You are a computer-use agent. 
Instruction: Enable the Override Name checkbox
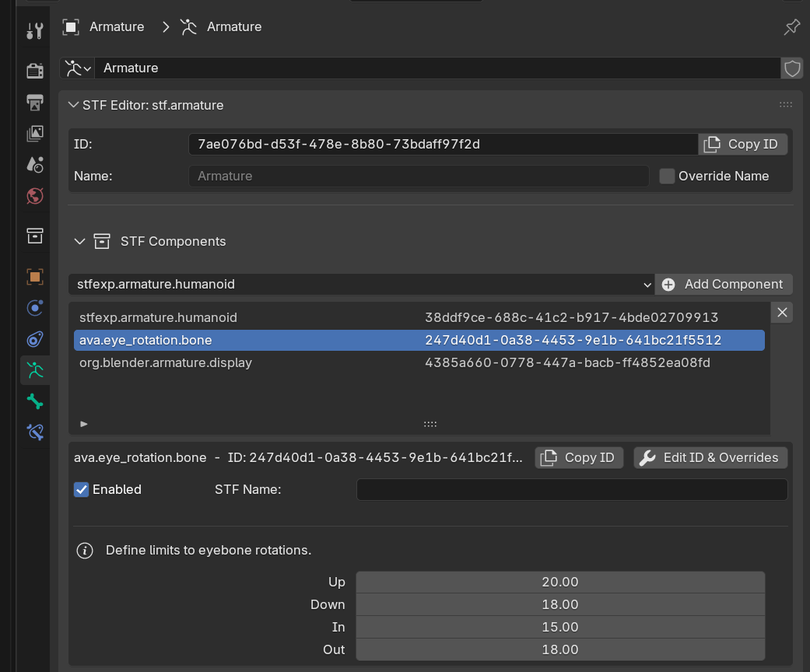[x=667, y=177]
